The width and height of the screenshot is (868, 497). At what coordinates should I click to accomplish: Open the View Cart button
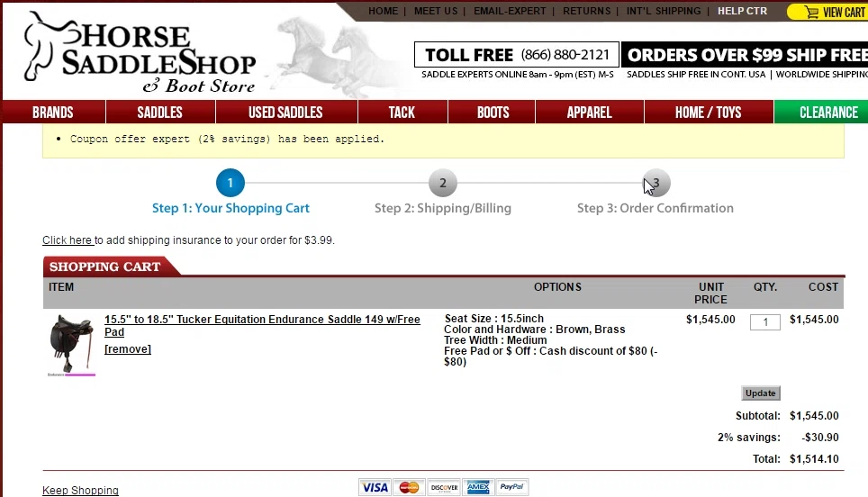(827, 12)
